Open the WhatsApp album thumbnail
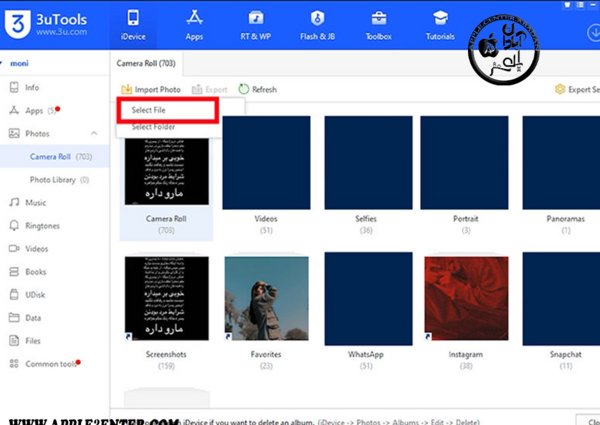Screen dimensions: 600x425 368,298
